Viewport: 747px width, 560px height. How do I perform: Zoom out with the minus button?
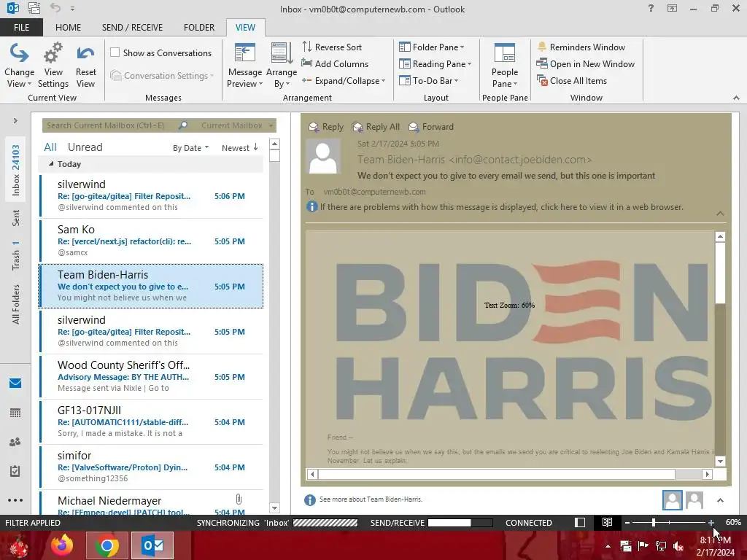click(627, 523)
